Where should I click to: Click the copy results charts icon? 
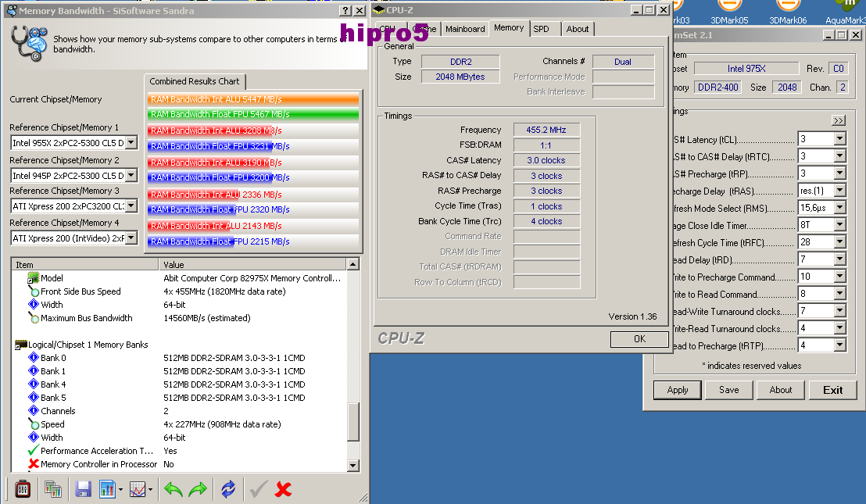tap(53, 489)
